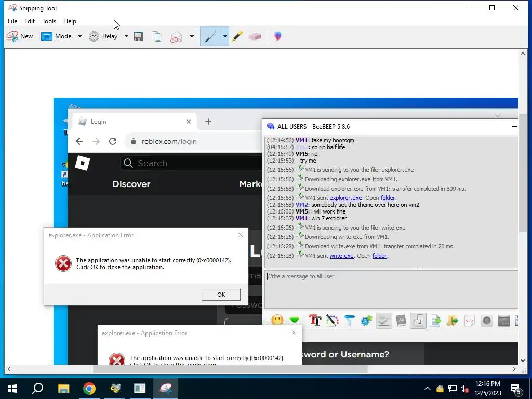Open snip in Paint 3D icon
Screen dimensions: 532x399
(x=277, y=36)
